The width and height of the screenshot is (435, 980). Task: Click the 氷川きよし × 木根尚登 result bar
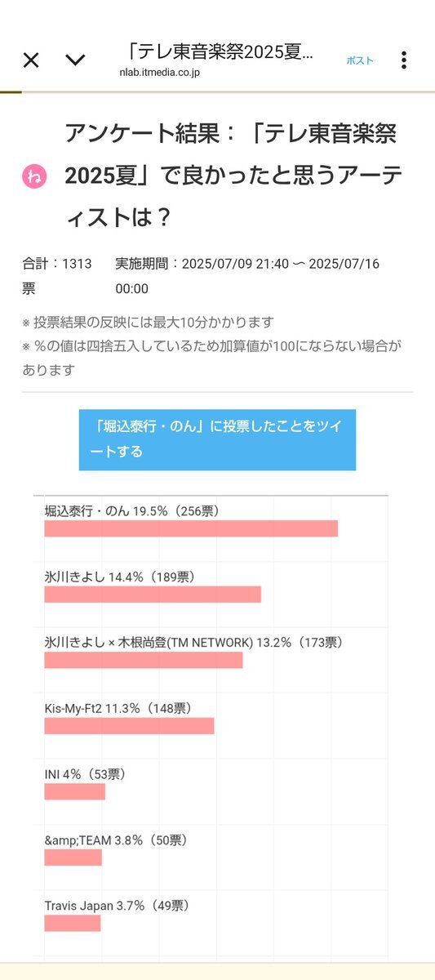click(144, 660)
